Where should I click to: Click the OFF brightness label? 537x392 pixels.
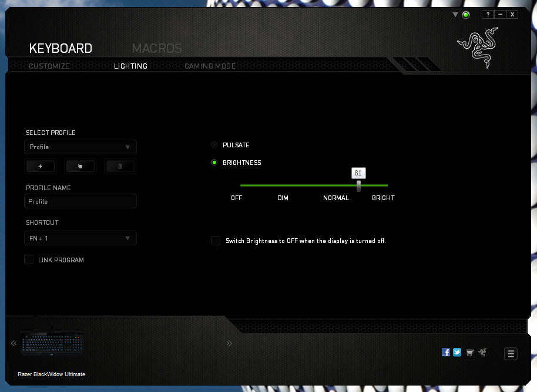(x=237, y=198)
